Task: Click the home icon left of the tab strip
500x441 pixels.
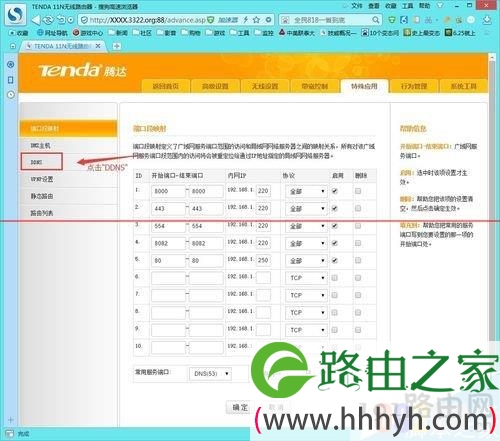Action: coord(13,46)
